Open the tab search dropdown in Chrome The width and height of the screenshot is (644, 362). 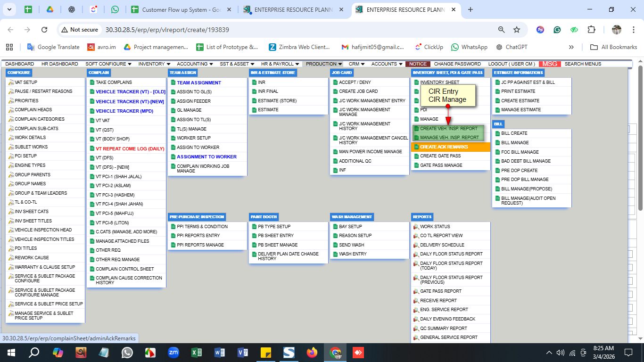pos(9,9)
